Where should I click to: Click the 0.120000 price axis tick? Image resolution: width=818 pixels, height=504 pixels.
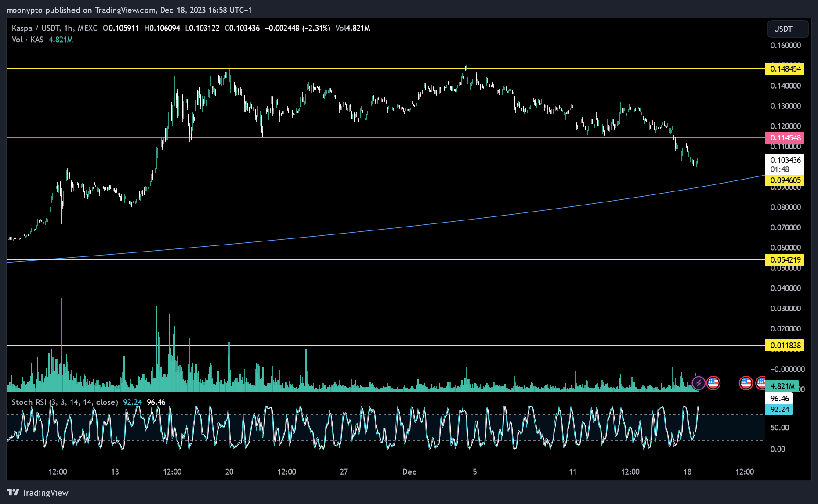click(785, 126)
